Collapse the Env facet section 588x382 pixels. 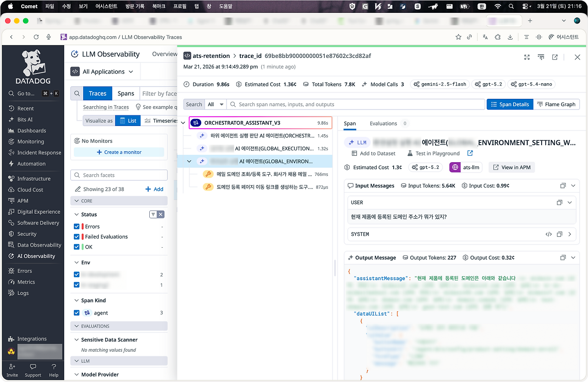[x=76, y=262]
